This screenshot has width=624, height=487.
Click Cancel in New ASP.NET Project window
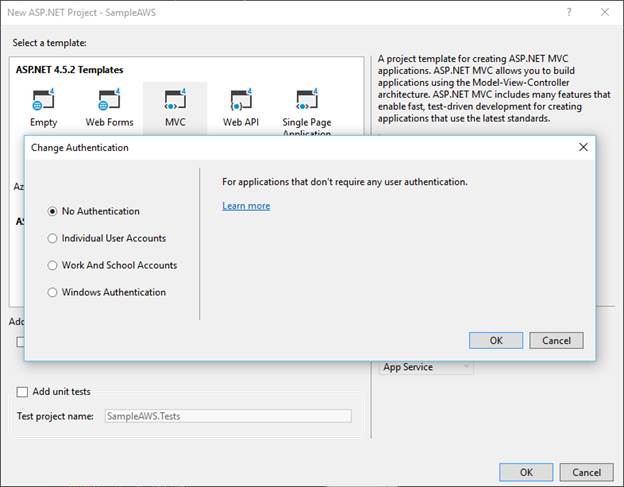point(587,472)
